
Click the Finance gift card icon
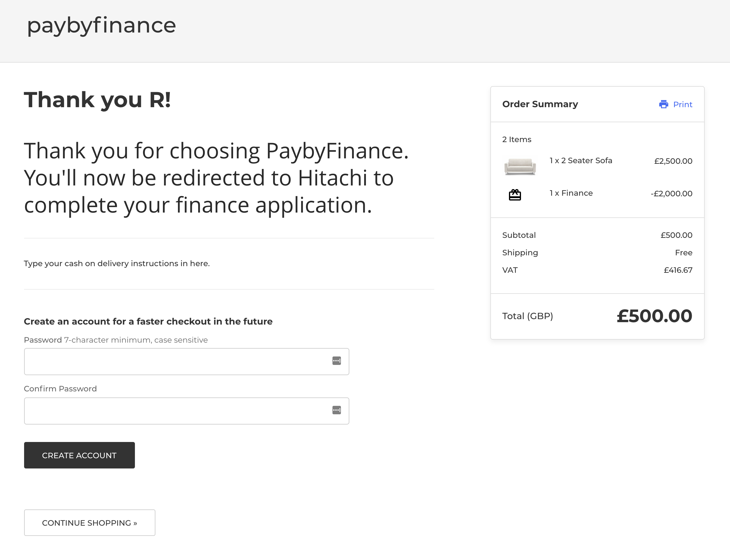click(515, 195)
